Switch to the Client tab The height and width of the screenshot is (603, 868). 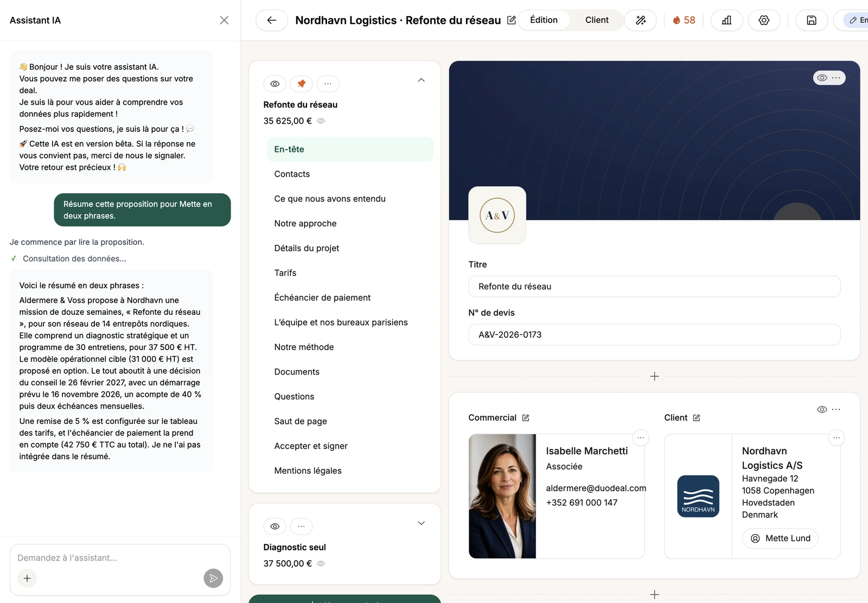pyautogui.click(x=597, y=20)
